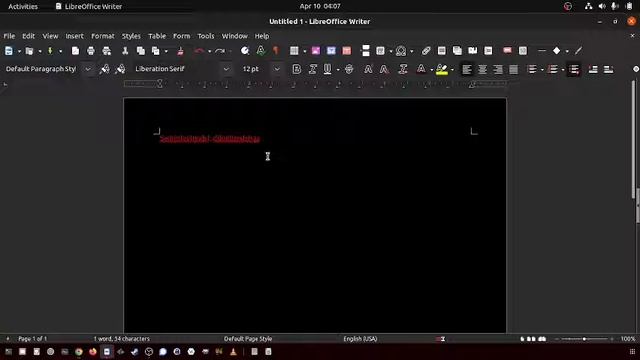Click the Insert Special Character omega icon
The image size is (640, 360).
pos(401,51)
